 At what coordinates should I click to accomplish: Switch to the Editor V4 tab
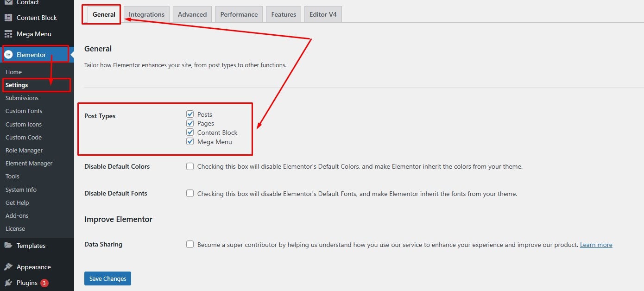click(x=323, y=14)
